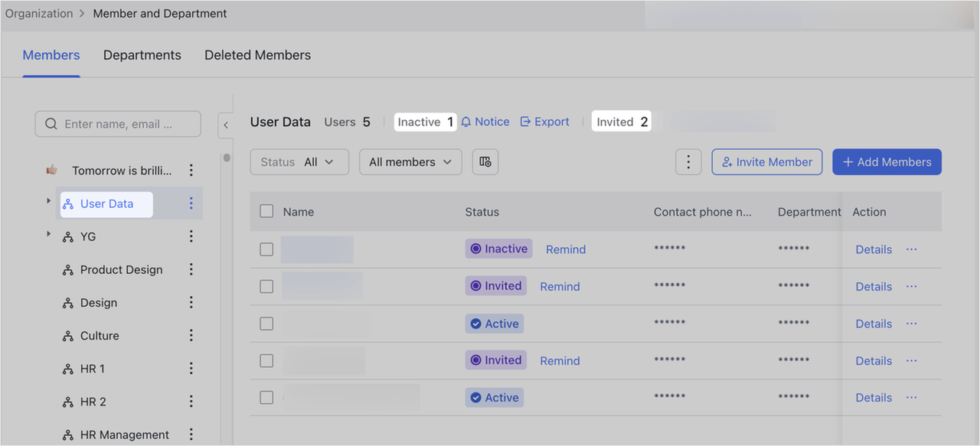The width and height of the screenshot is (980, 446).
Task: Tick the select-all checkbox in Name header
Action: [x=266, y=211]
